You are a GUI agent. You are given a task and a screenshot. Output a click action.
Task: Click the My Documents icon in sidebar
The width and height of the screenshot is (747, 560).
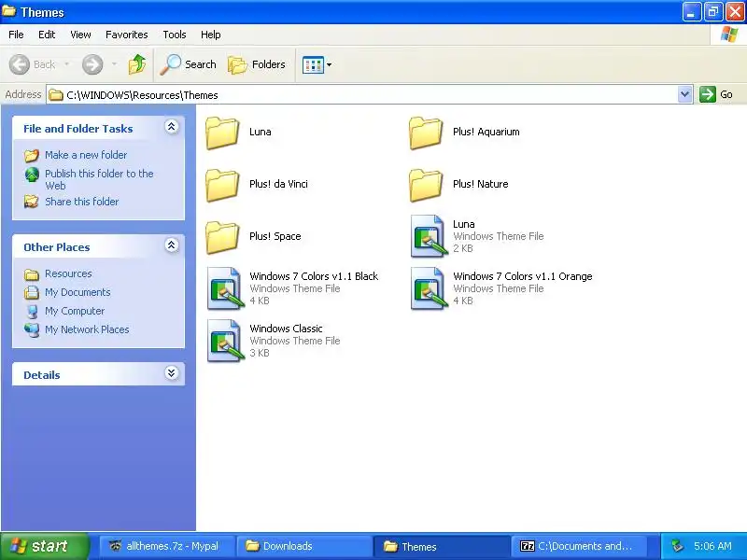[x=32, y=292]
